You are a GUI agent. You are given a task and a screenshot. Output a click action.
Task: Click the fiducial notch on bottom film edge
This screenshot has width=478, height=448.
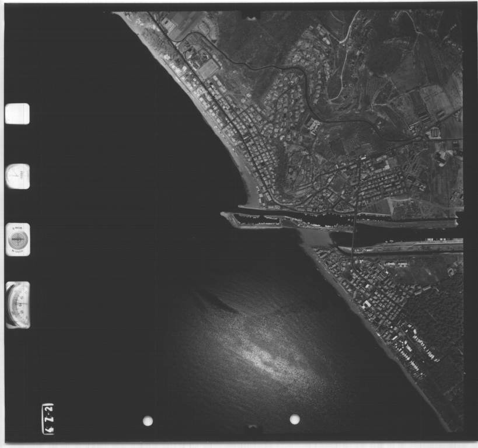252,429
